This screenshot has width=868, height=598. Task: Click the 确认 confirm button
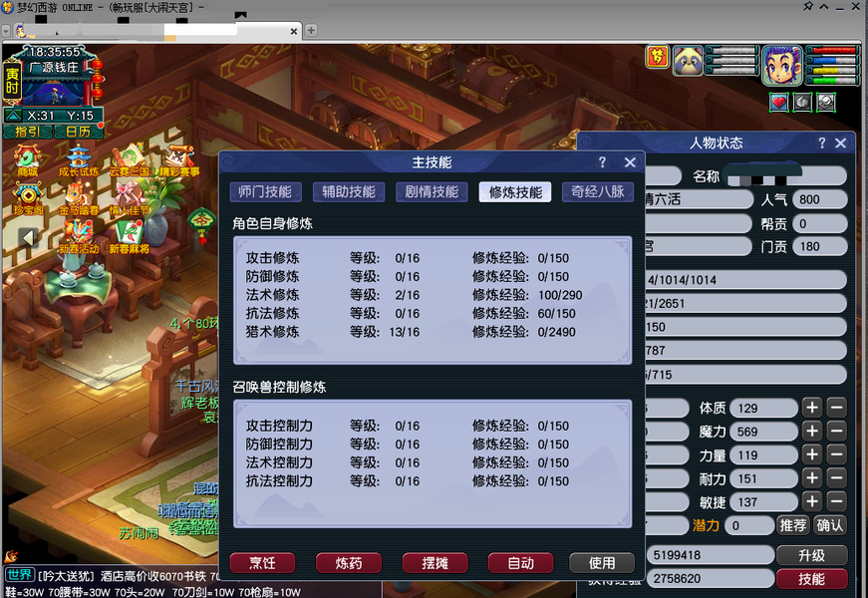point(829,525)
